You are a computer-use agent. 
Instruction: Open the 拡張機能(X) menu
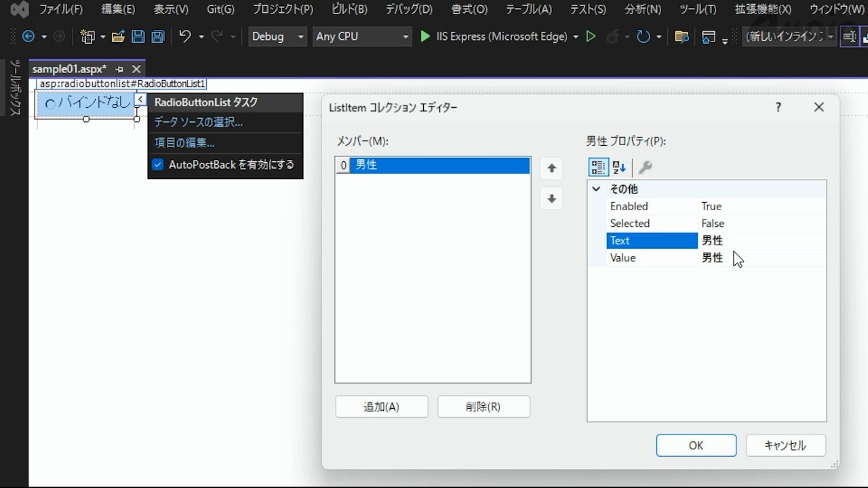click(x=763, y=9)
